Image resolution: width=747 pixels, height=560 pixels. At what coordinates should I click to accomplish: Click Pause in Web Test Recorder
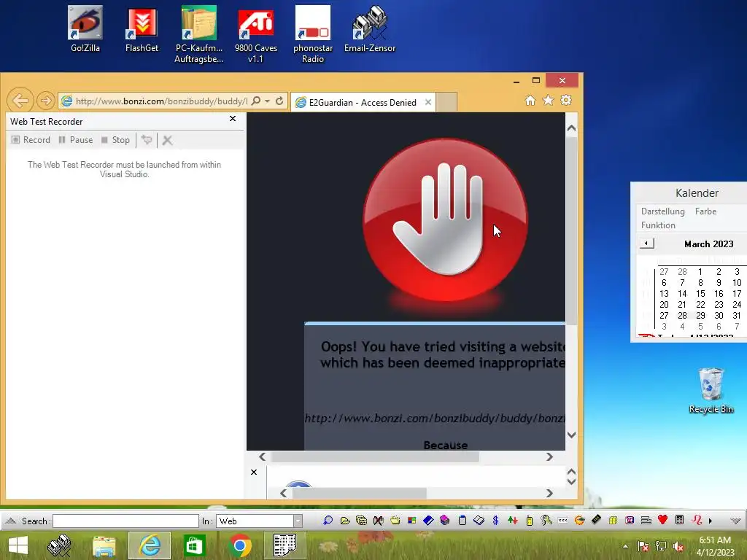point(76,139)
